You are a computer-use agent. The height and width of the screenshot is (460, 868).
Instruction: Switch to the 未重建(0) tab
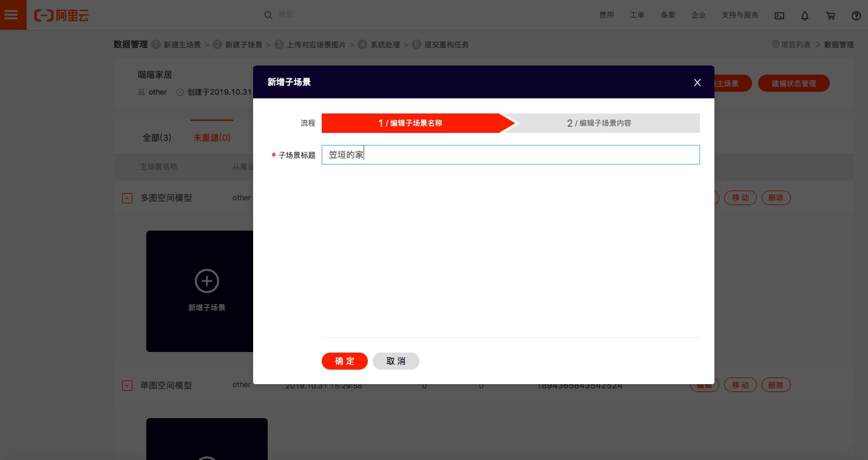tap(212, 138)
